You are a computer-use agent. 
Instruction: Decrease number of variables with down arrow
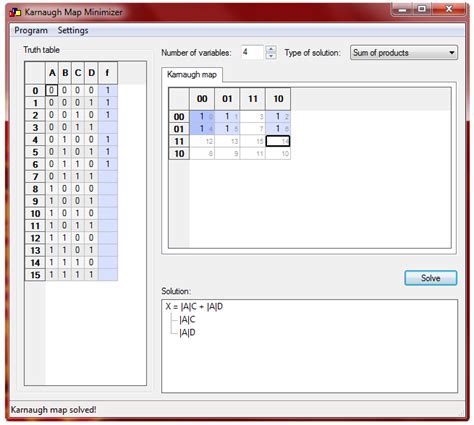(271, 56)
